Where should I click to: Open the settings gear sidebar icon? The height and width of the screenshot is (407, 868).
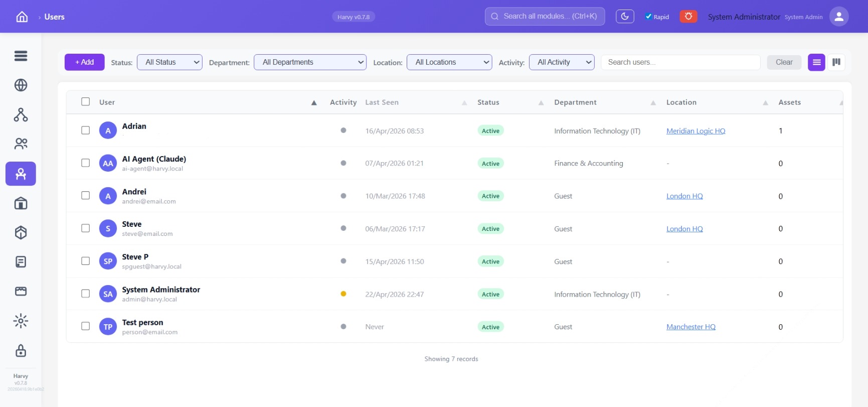(21, 321)
